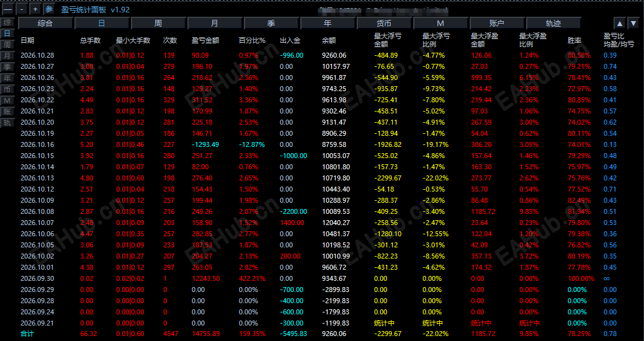Click the 最大浮亏金额 column header
The width and height of the screenshot is (644, 341).
(x=388, y=40)
